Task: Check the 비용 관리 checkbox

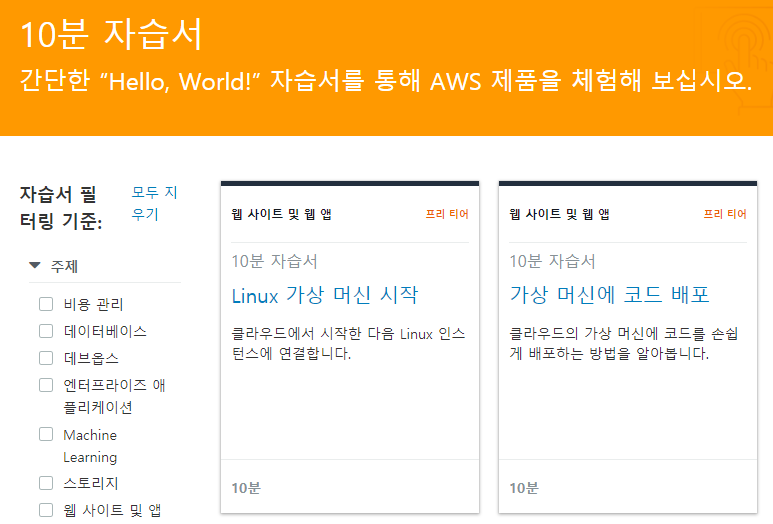Action: click(x=46, y=304)
